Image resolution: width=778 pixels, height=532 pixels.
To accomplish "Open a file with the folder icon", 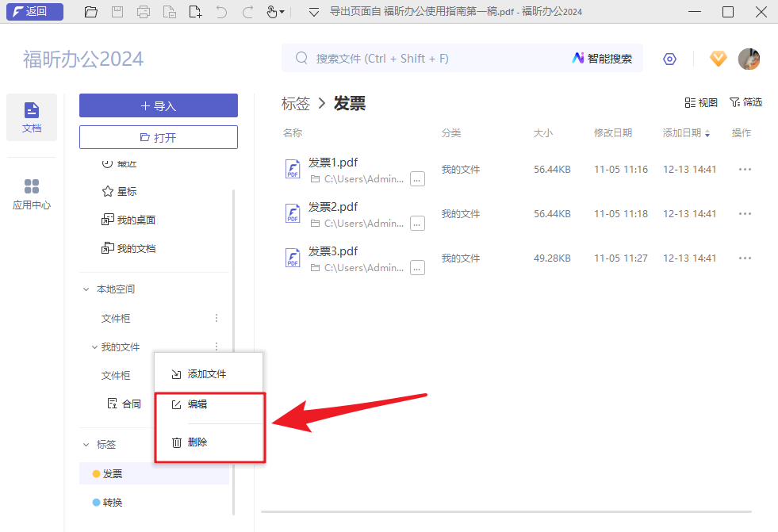I will (x=90, y=12).
